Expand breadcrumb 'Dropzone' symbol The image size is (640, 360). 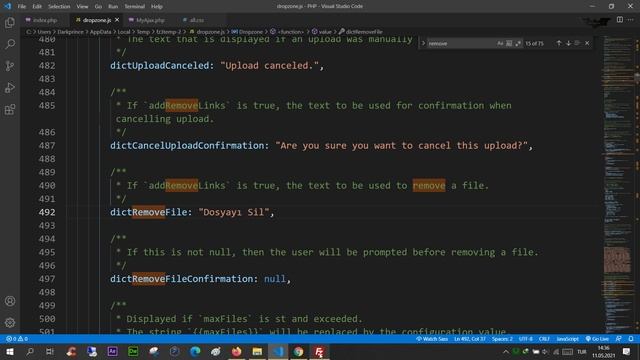247,31
